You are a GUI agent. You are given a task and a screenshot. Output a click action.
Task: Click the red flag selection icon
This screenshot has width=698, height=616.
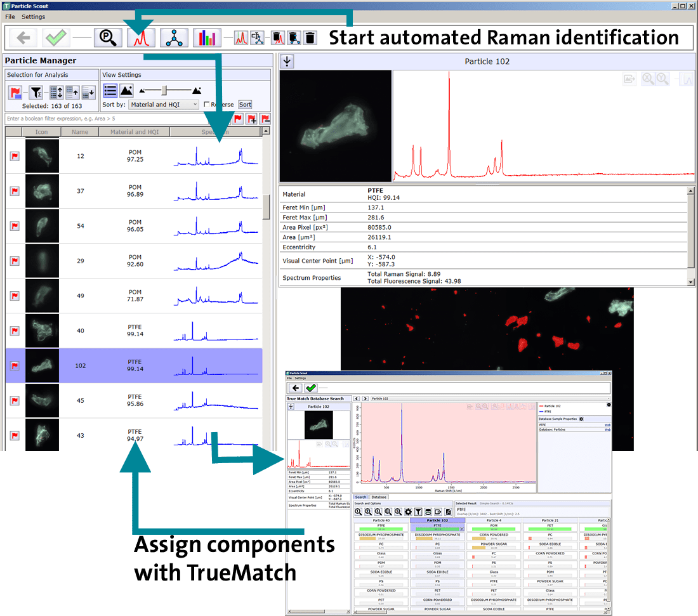pos(14,93)
